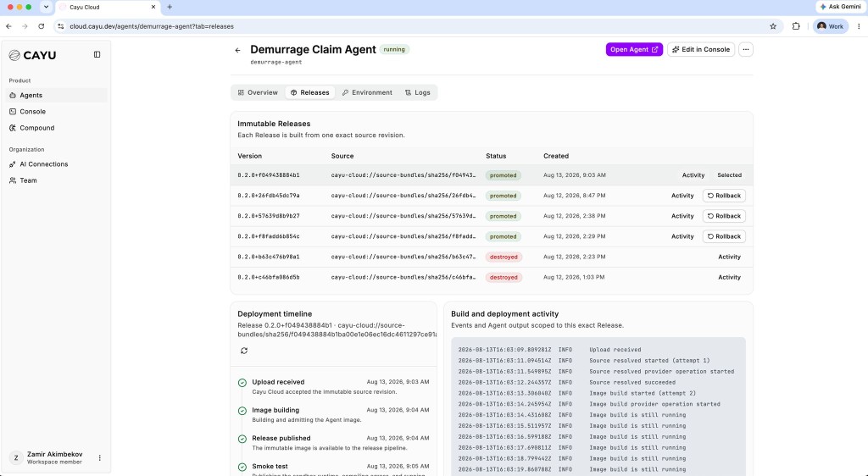The image size is (868, 476).
Task: Click Edit in Console button
Action: (701, 50)
